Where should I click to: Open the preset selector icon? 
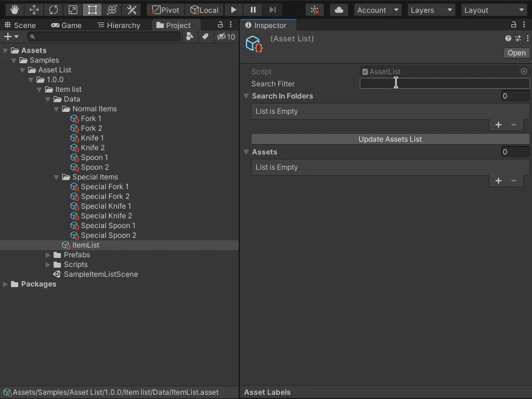518,38
